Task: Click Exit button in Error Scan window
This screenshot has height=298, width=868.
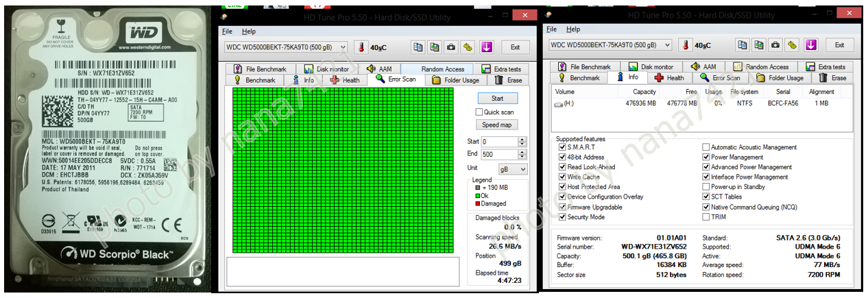Action: 515,47
